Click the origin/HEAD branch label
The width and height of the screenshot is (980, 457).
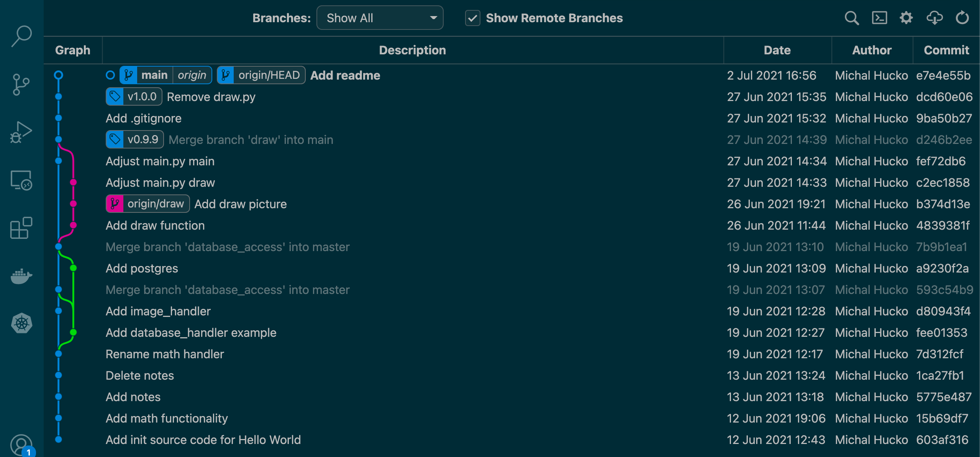click(261, 75)
